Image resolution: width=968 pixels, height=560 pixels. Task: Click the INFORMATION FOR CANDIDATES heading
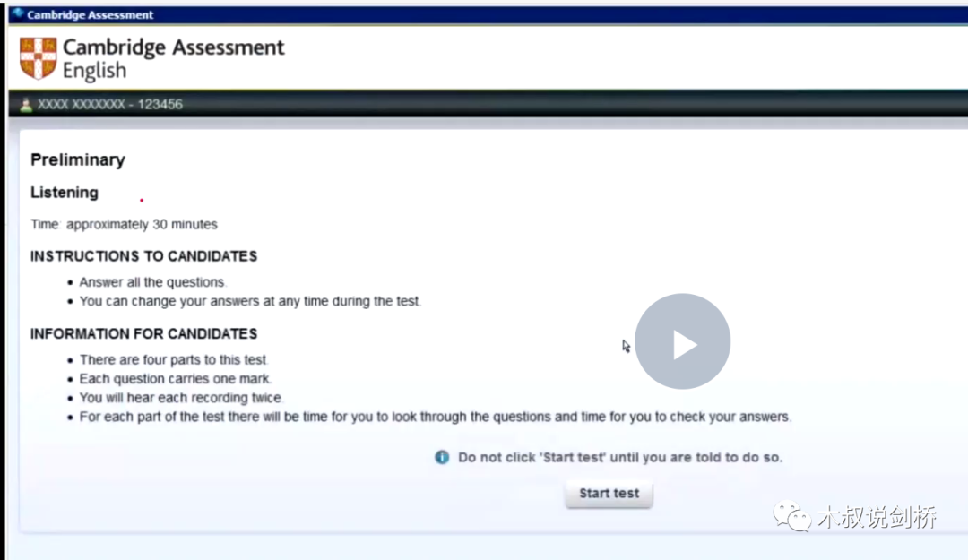[x=143, y=334]
